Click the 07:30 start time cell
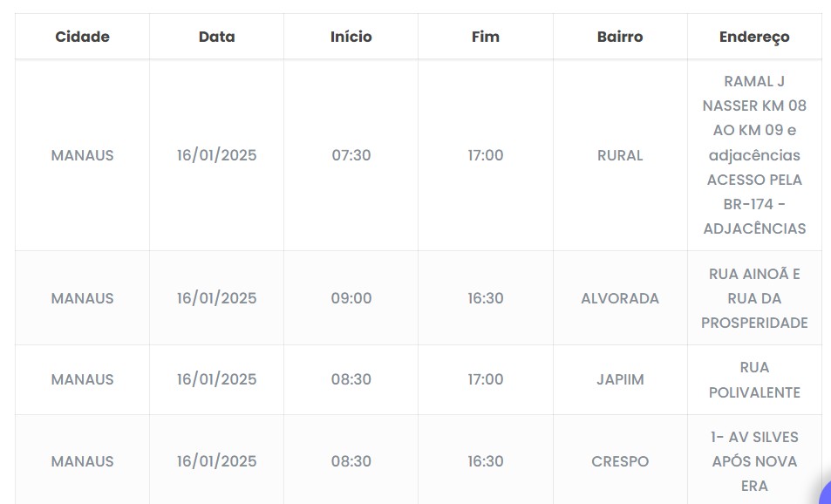This screenshot has height=504, width=831. coord(351,155)
